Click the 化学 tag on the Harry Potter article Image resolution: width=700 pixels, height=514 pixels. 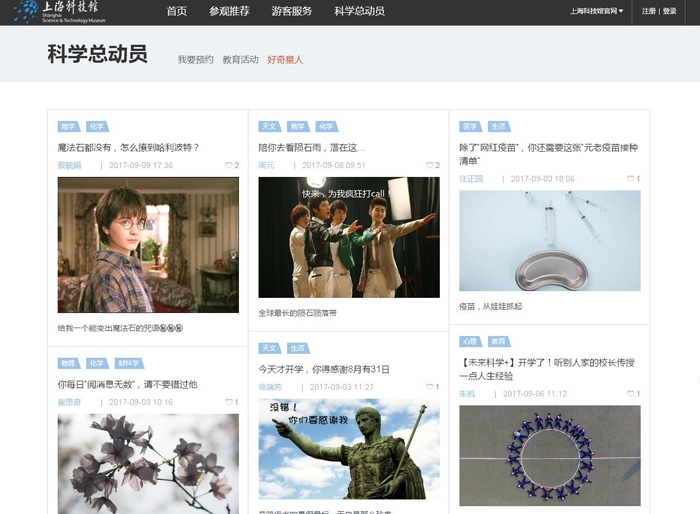click(97, 126)
